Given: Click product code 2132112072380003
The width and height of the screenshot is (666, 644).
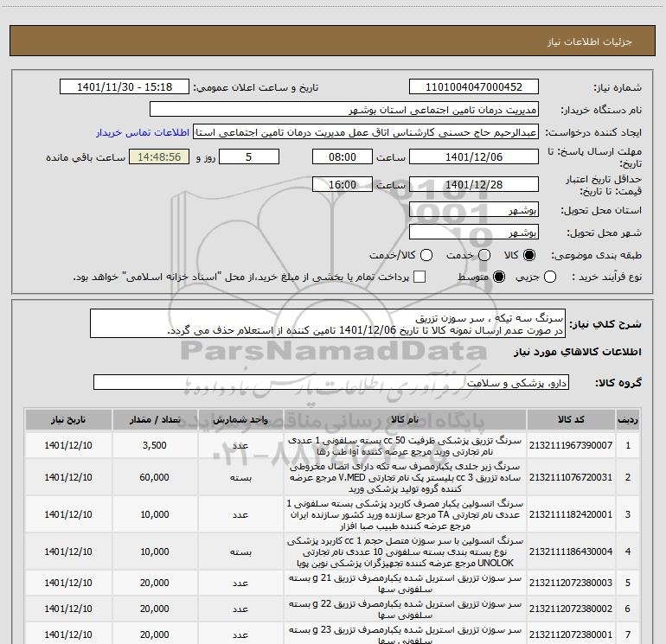Looking at the screenshot, I should tap(571, 583).
